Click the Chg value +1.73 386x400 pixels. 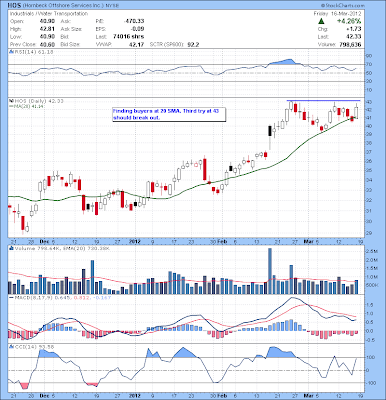click(x=354, y=29)
